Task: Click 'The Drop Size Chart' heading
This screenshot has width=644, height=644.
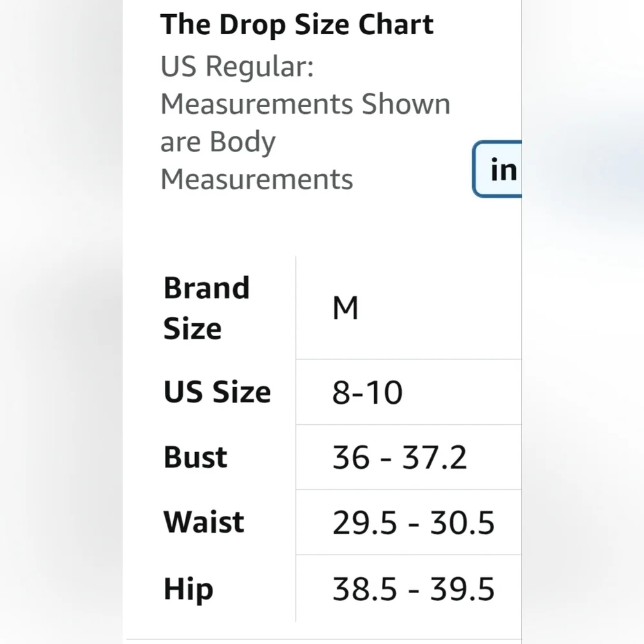Action: point(297,24)
